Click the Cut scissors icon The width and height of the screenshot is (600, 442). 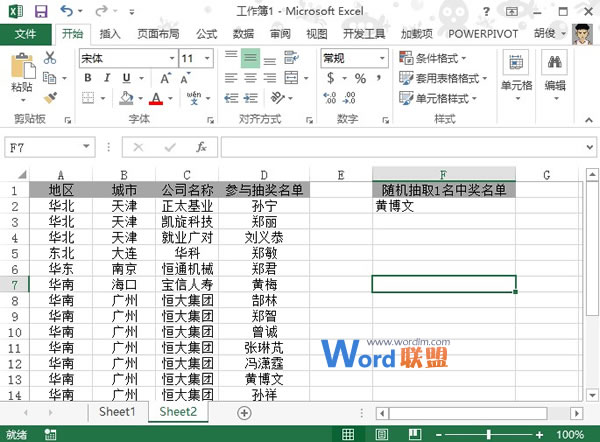(x=50, y=58)
